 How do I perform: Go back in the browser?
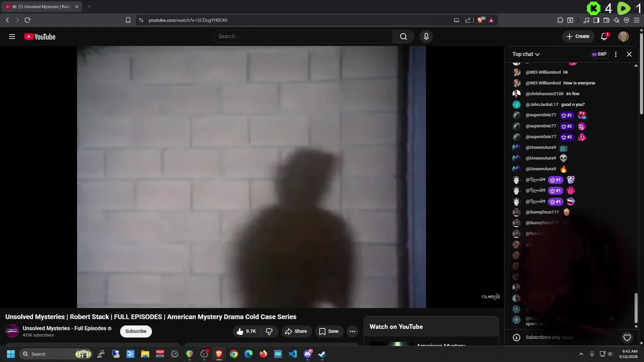[7, 20]
